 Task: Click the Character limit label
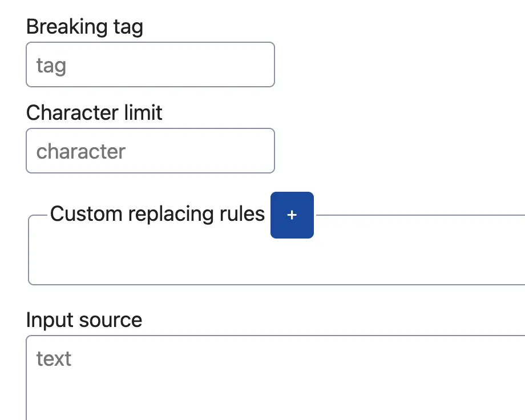94,112
